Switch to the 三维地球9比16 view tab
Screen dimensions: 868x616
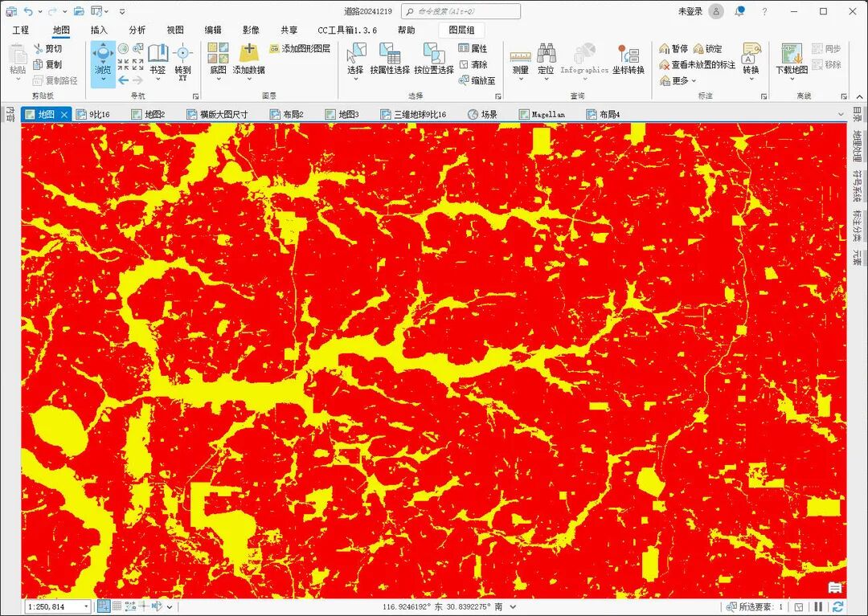tap(414, 115)
